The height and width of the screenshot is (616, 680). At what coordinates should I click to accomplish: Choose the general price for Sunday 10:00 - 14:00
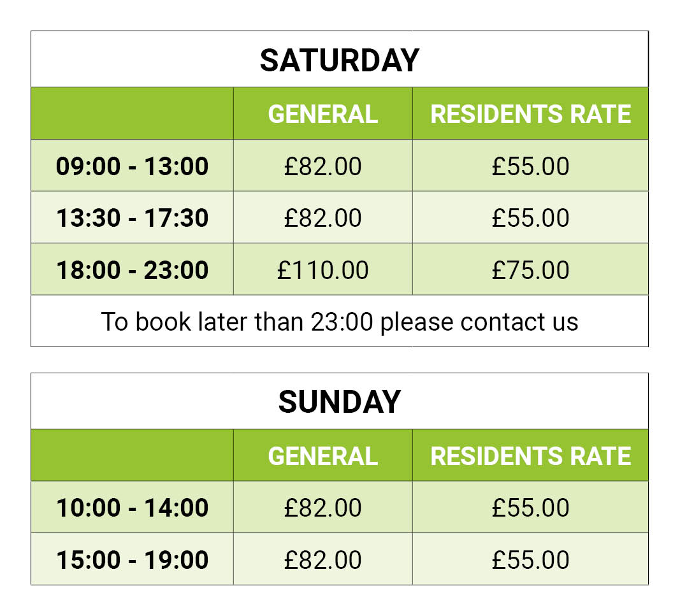click(x=322, y=508)
